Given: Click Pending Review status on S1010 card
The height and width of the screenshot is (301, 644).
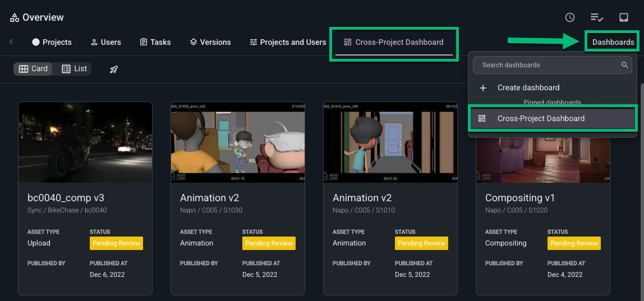Looking at the screenshot, I should [x=421, y=243].
